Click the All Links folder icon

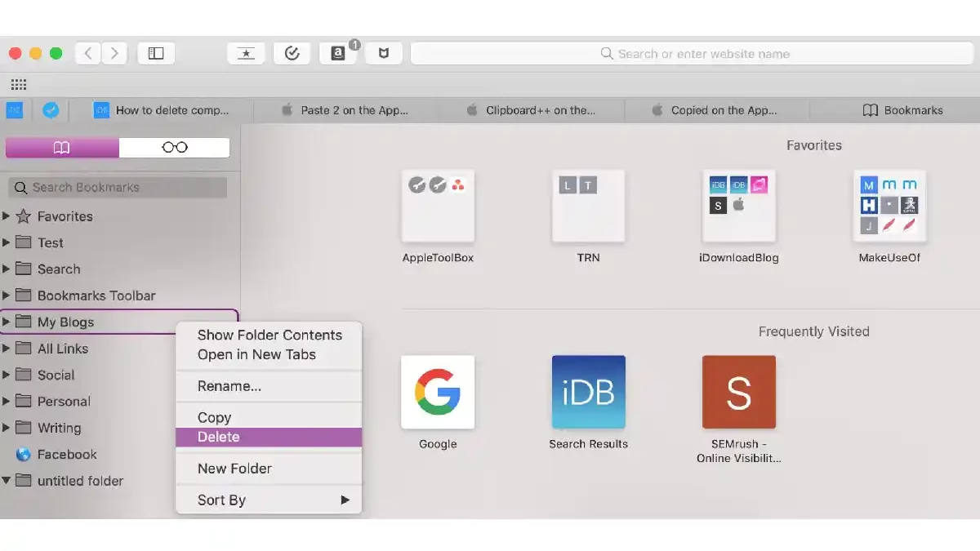point(23,349)
